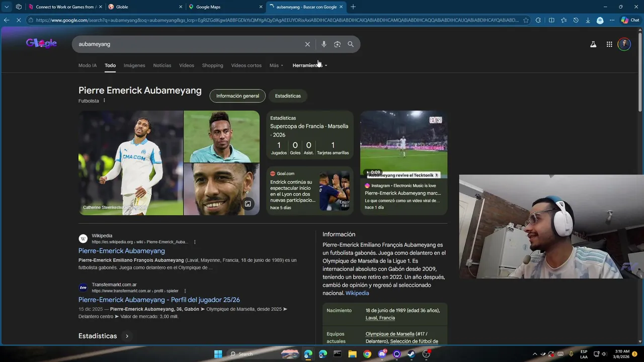Viewport: 644px width, 362px height.
Task: Open Aubameyang white Marseille kit photo
Action: [x=131, y=163]
